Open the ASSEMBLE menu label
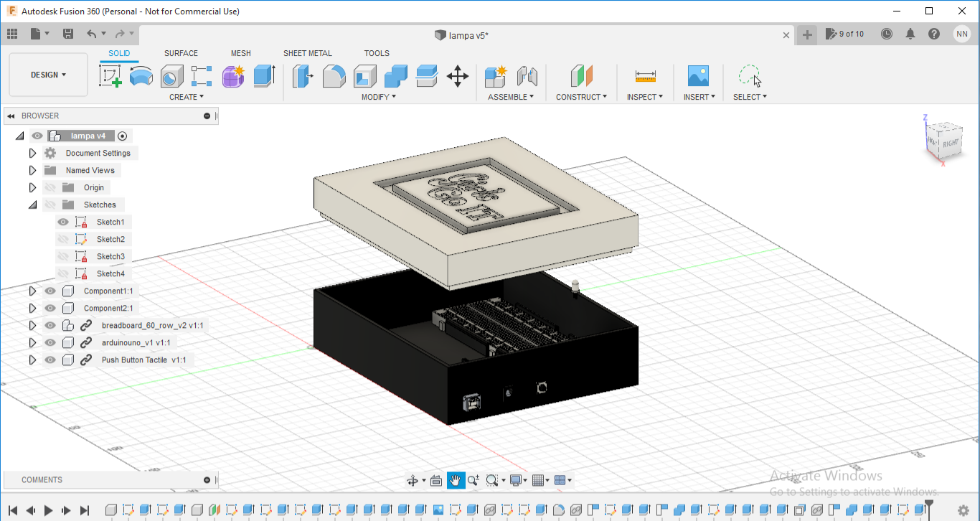 [511, 97]
